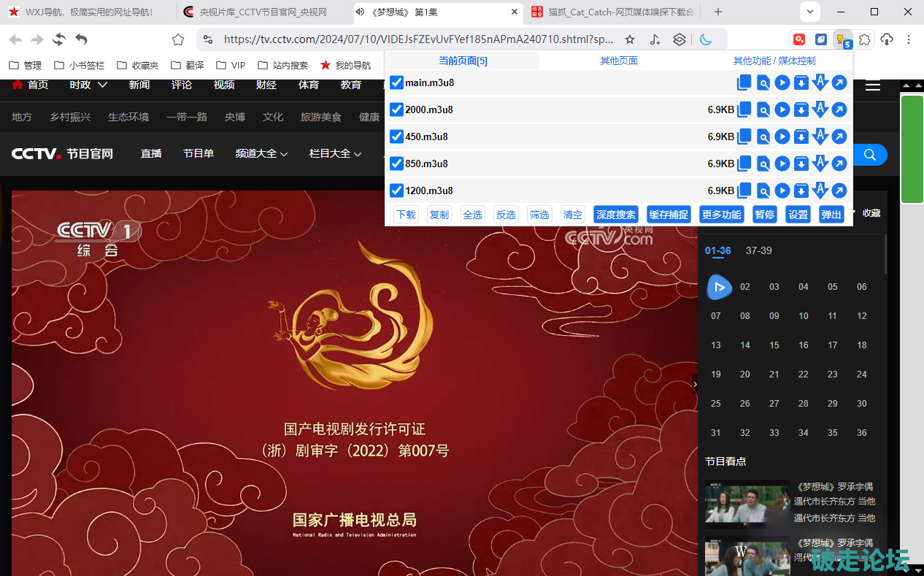Open the 其他功能 / 媒体控制 tab

(774, 61)
